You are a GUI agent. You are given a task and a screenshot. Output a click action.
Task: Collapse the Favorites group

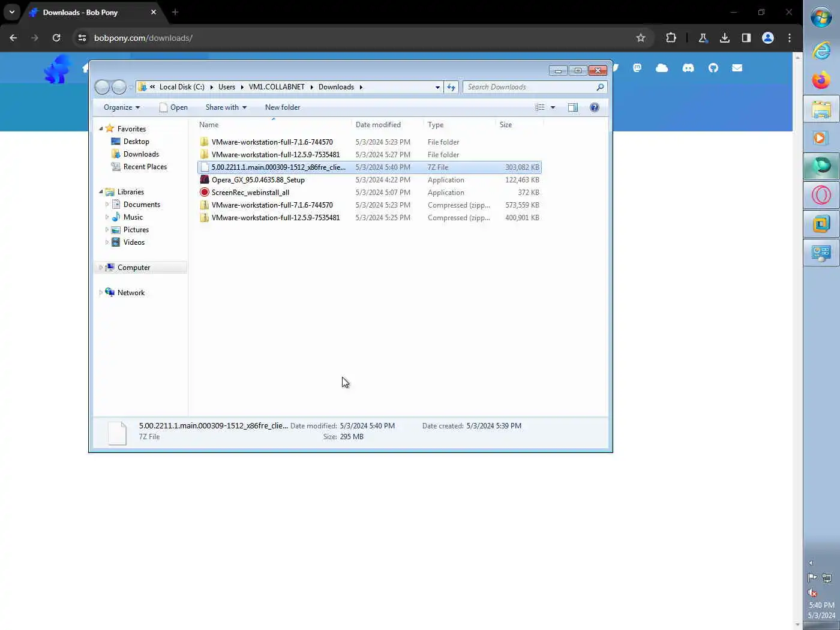point(101,129)
